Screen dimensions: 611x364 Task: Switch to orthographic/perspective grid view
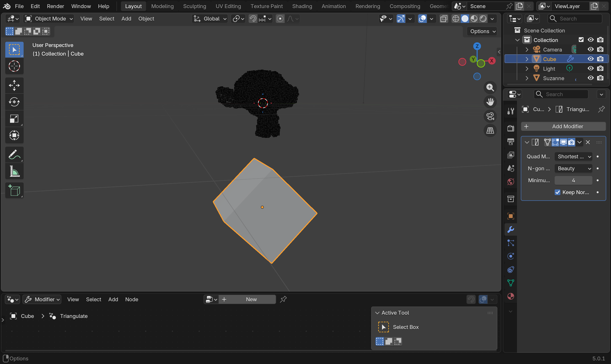pyautogui.click(x=490, y=130)
